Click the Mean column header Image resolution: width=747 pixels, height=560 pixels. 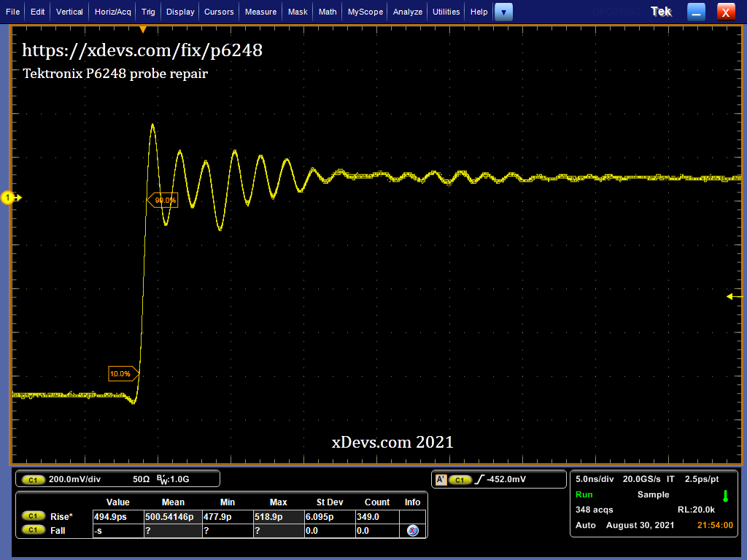[173, 502]
